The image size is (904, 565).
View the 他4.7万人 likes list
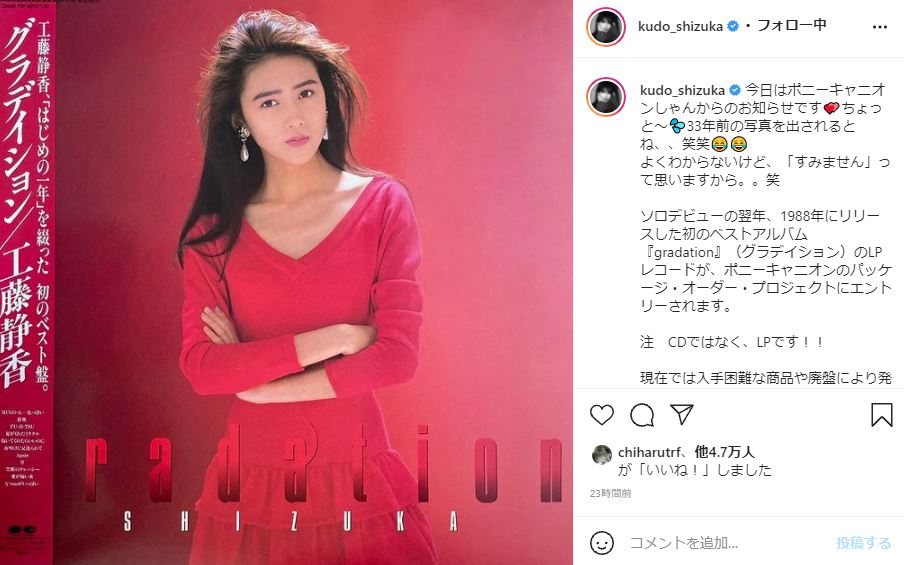click(725, 452)
